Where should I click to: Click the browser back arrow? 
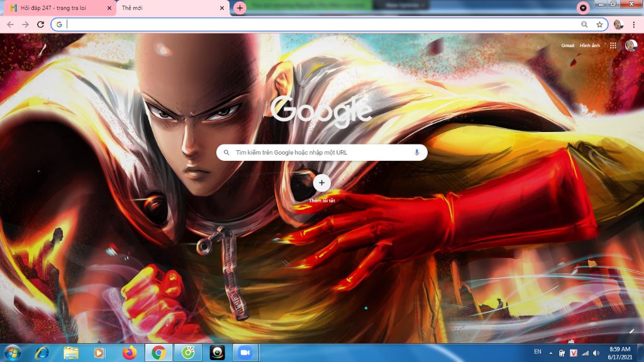tap(10, 25)
